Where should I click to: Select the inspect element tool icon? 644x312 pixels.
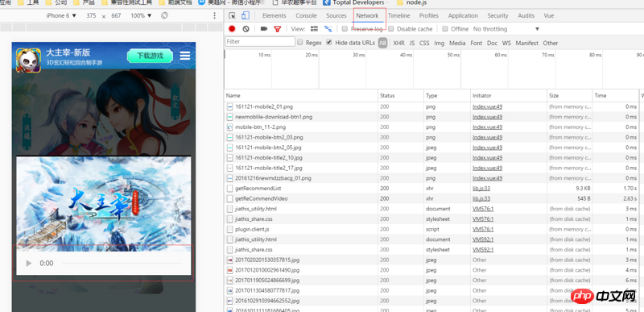click(x=232, y=15)
